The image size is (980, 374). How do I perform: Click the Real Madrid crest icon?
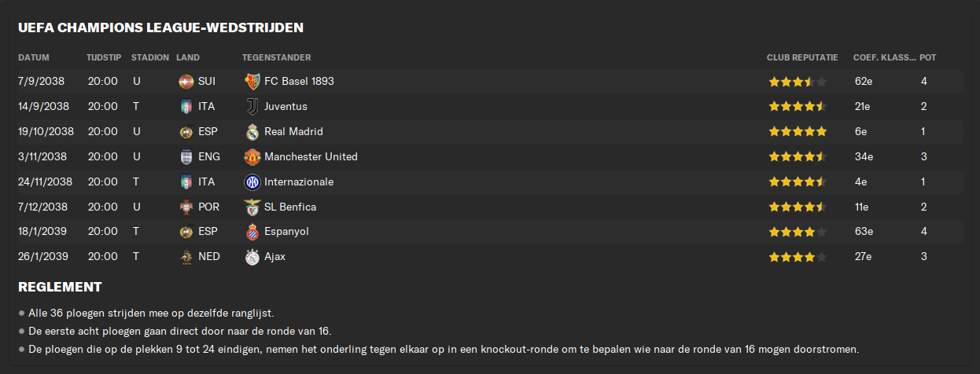(x=252, y=131)
